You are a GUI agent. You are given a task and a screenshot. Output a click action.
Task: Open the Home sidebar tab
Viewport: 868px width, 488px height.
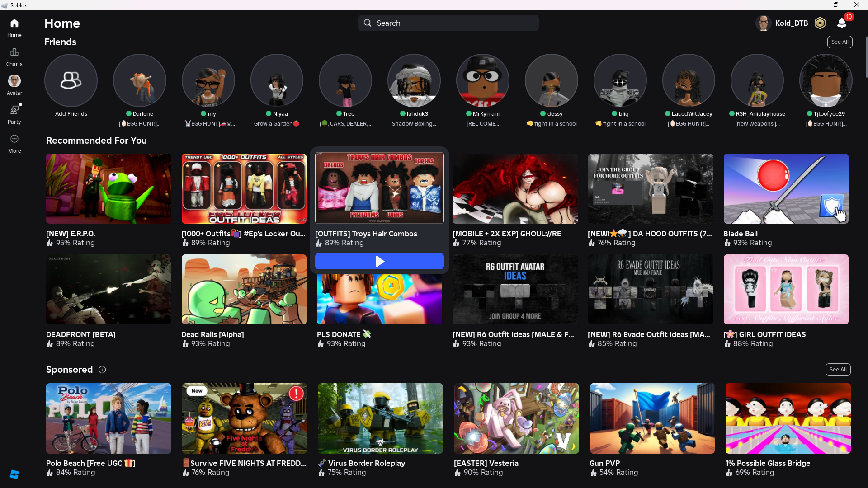(14, 28)
